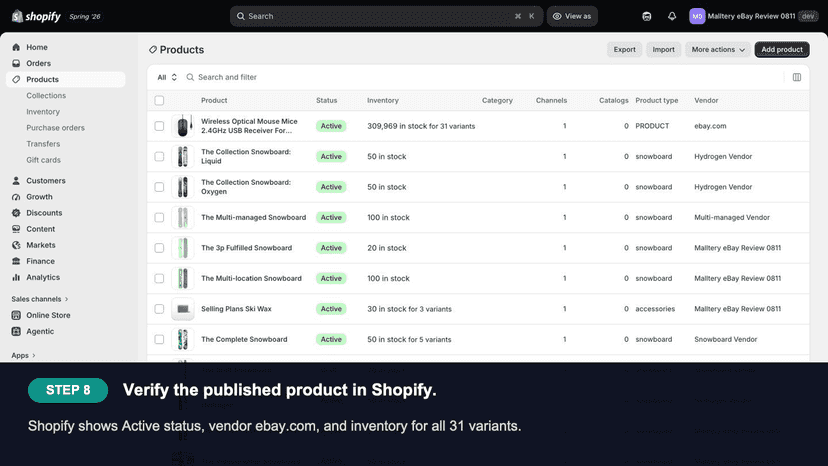Click the Markets globe icon
Viewport: 828px width, 466px height.
tap(16, 245)
